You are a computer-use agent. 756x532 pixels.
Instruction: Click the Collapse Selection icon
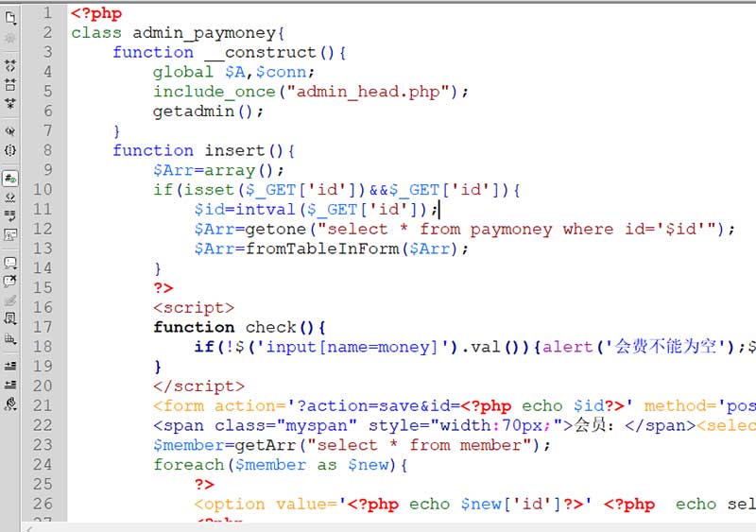click(x=10, y=85)
